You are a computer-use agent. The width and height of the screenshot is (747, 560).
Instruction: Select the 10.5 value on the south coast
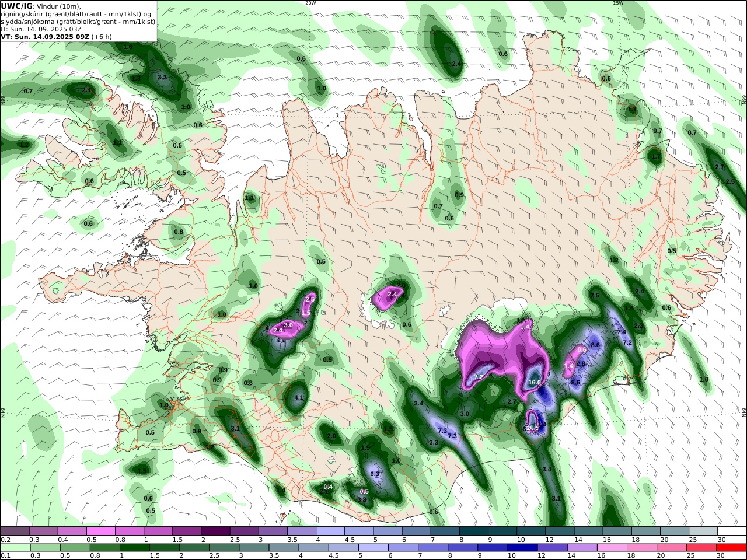pyautogui.click(x=532, y=428)
